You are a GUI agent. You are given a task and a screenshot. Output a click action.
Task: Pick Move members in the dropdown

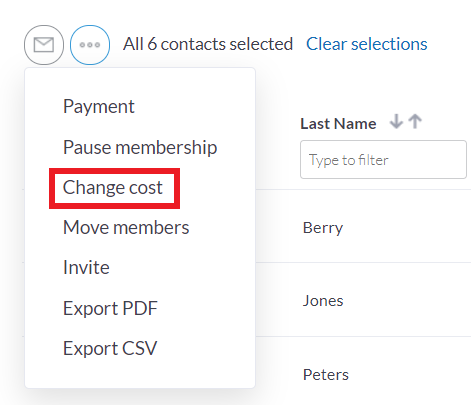coord(126,227)
